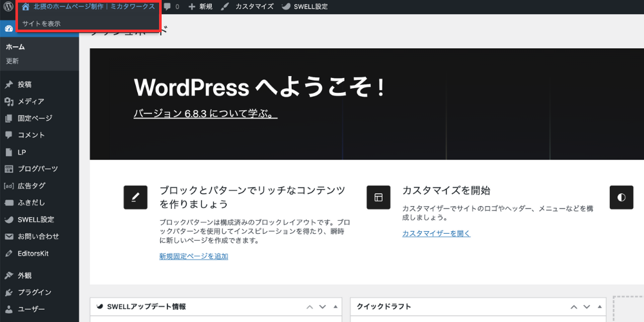
Task: Click the WordPress logo in admin bar
Action: click(x=8, y=6)
